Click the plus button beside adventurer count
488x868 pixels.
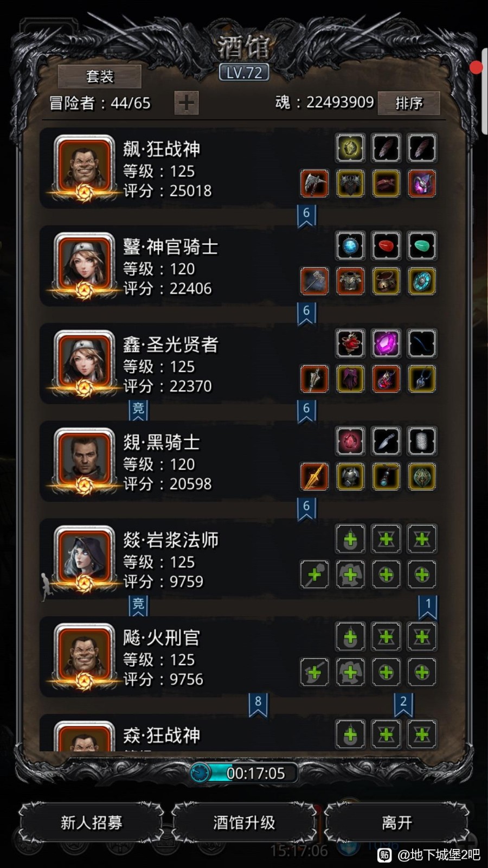click(186, 103)
